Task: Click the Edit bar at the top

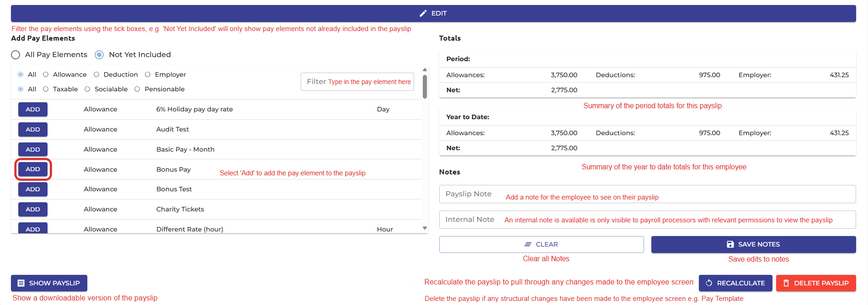Action: [433, 13]
